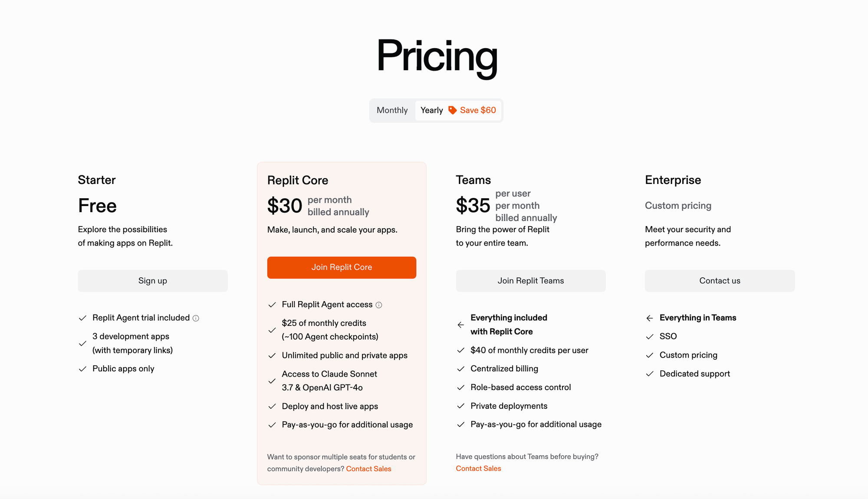Click checkmark beside "Public apps only"

[82, 368]
